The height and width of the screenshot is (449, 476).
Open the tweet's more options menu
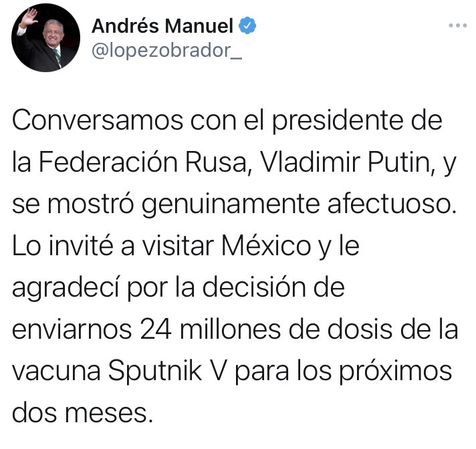457,26
